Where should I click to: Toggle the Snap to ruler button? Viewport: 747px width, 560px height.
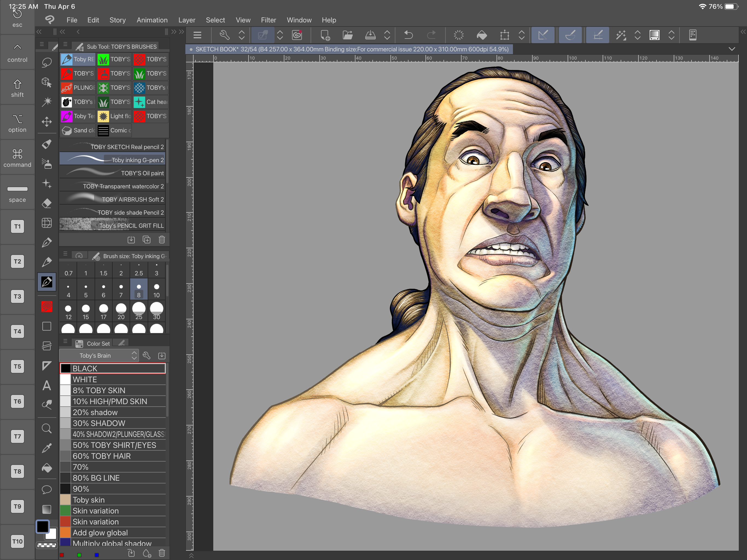(543, 35)
